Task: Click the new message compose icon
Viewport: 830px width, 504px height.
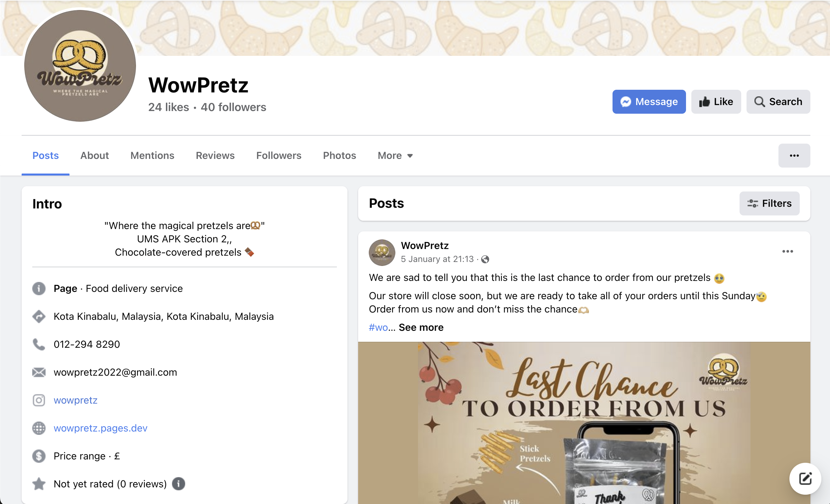Action: (x=805, y=478)
